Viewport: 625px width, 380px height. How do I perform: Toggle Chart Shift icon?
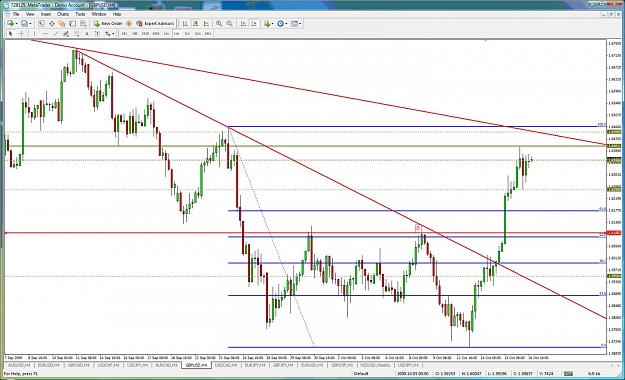point(254,24)
